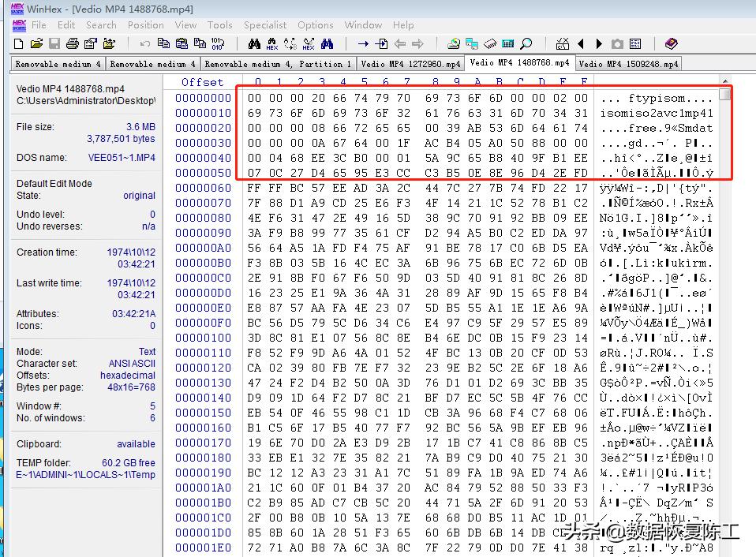Click the 3,787,501 bytes file size value
This screenshot has height=557, width=756.
(121, 139)
